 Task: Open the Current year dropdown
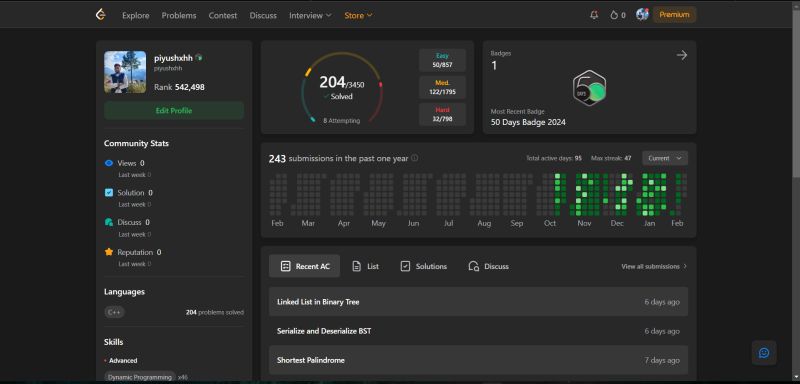(665, 158)
